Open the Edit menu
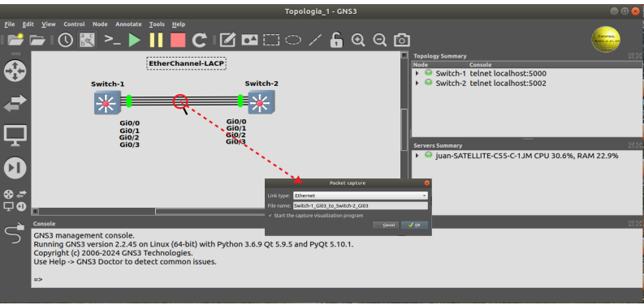Viewport: 644px width, 305px height. click(28, 24)
